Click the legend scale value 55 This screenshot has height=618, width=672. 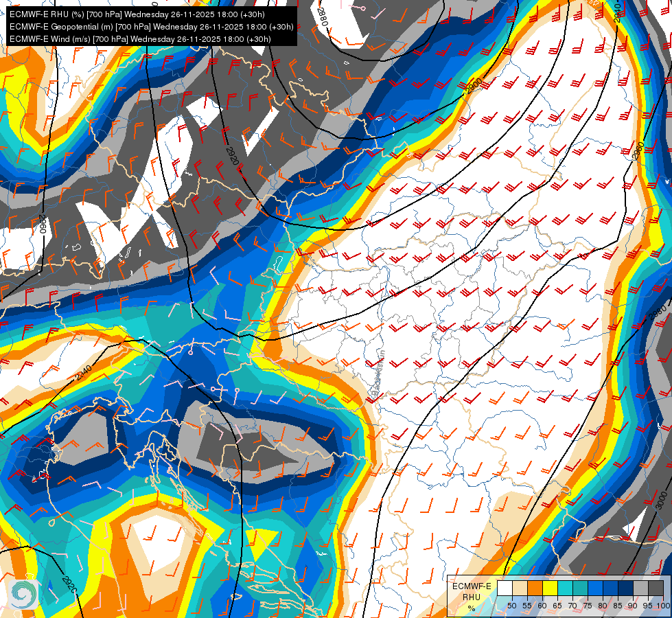click(527, 606)
